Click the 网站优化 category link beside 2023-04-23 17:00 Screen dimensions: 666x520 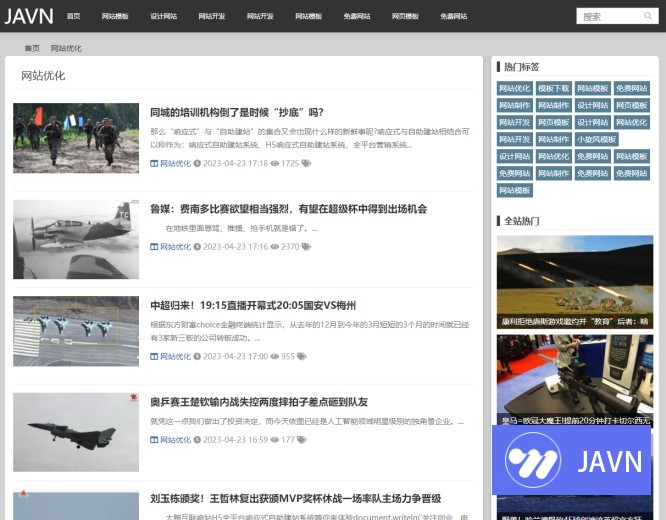point(175,356)
